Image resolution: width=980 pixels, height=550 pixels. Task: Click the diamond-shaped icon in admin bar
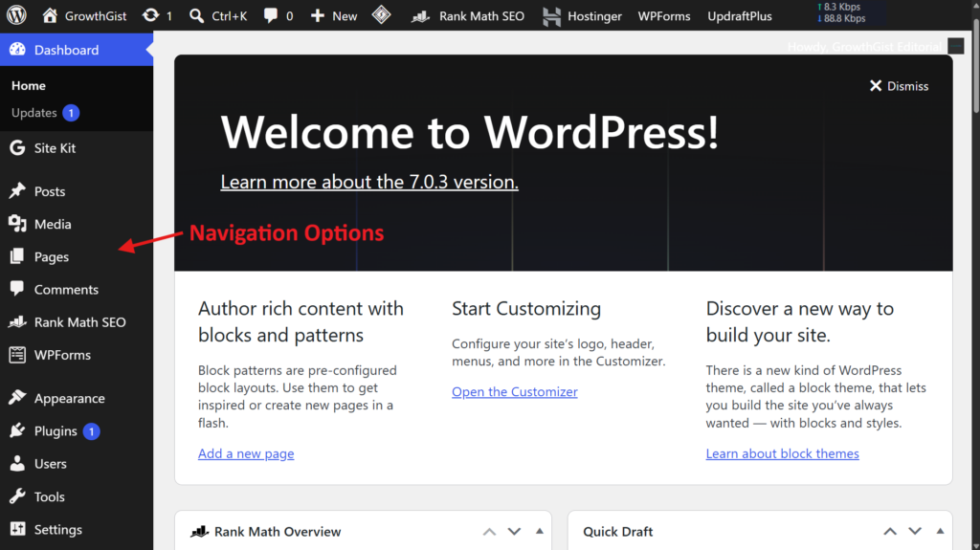coord(381,15)
